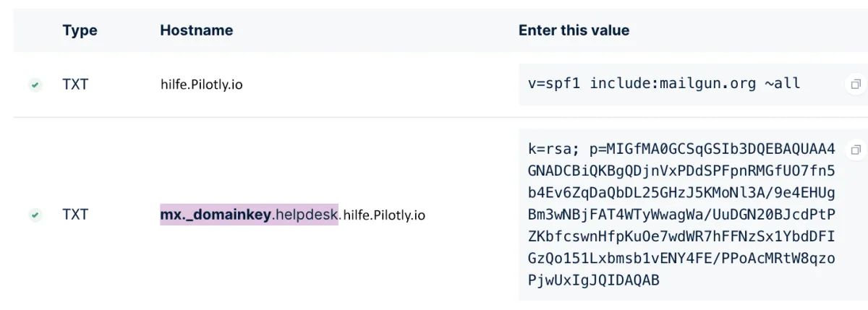Select the TXT type in the DKIM row
Viewport: 868px width, 310px height.
(x=75, y=215)
